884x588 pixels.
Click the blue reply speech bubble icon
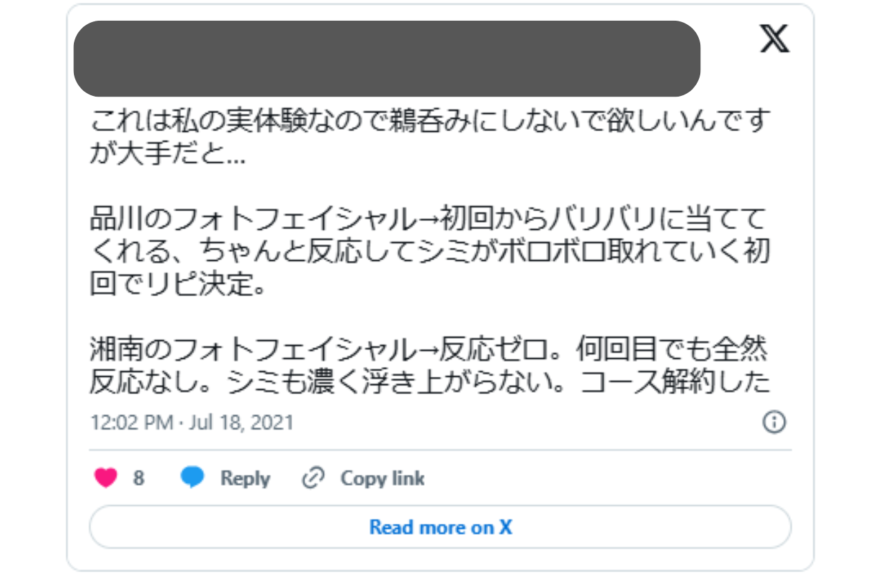[x=192, y=478]
